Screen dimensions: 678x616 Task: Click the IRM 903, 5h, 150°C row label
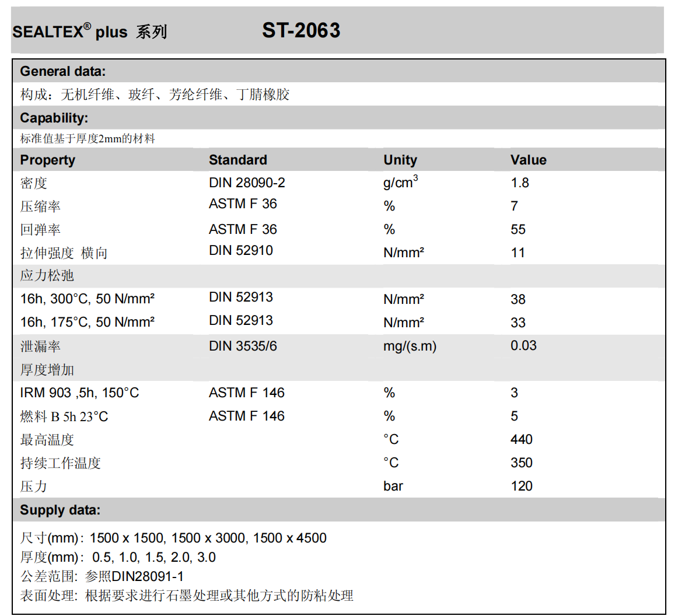[79, 393]
